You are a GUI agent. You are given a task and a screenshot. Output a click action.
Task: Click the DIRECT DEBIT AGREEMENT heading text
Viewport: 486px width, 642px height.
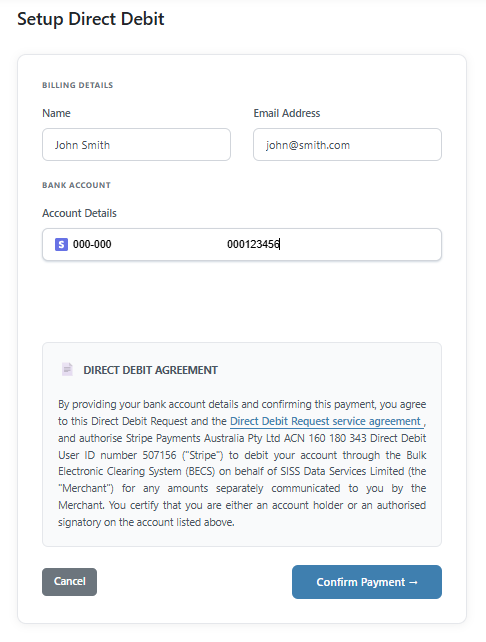(x=151, y=370)
